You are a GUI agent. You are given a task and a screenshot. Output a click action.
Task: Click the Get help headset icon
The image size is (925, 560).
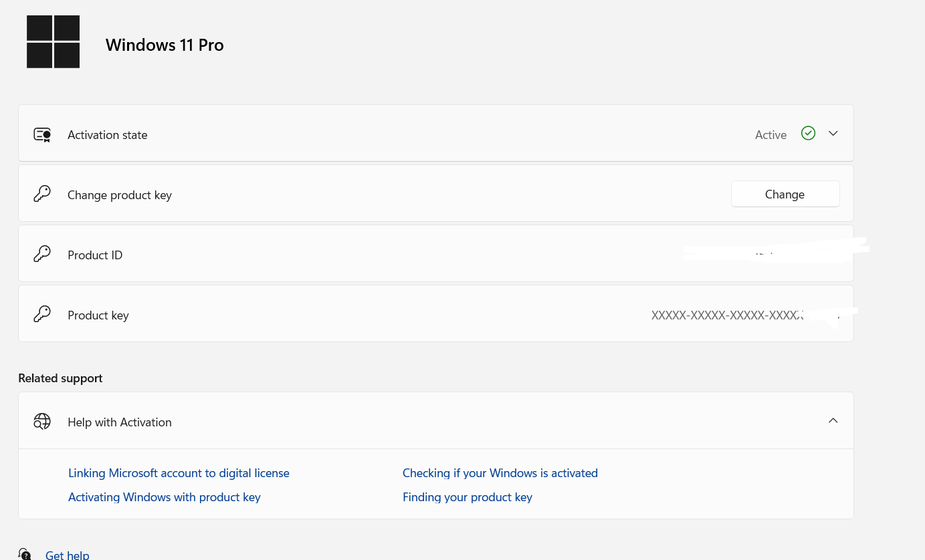[x=25, y=554]
